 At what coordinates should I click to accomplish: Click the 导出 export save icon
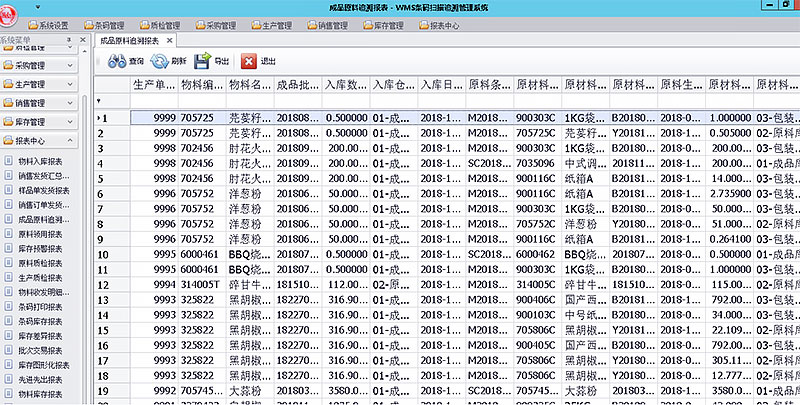click(x=202, y=62)
